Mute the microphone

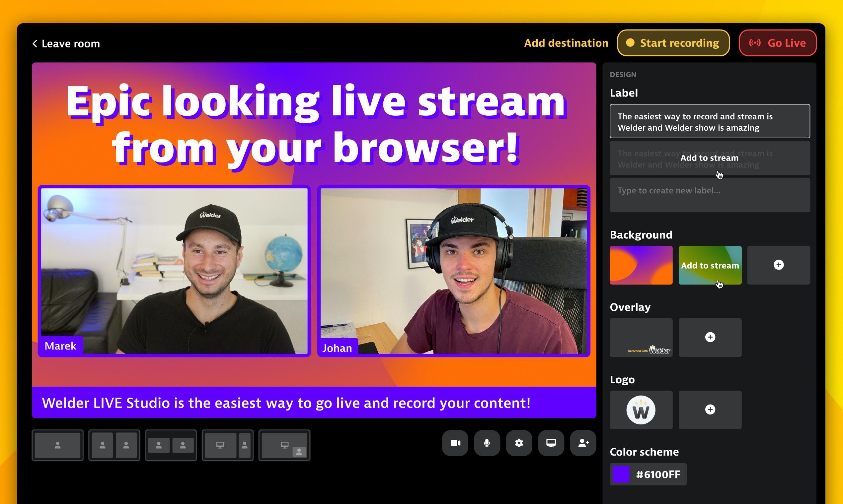(487, 443)
